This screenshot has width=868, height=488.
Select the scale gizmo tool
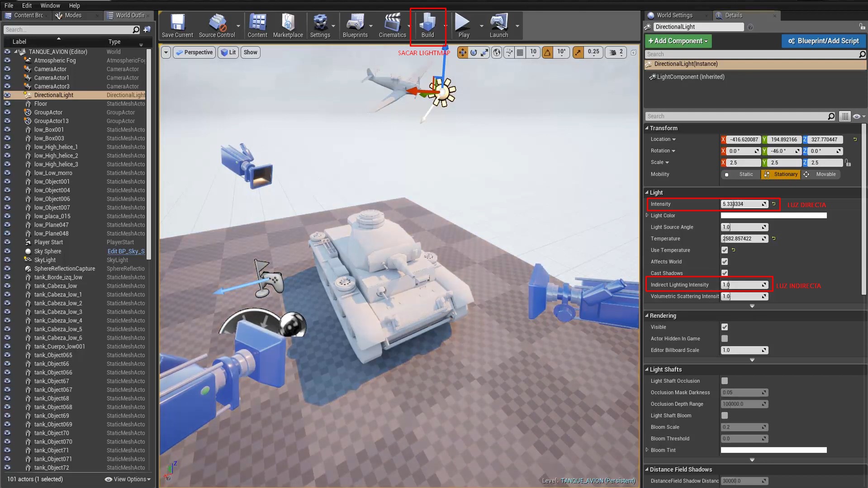(484, 52)
